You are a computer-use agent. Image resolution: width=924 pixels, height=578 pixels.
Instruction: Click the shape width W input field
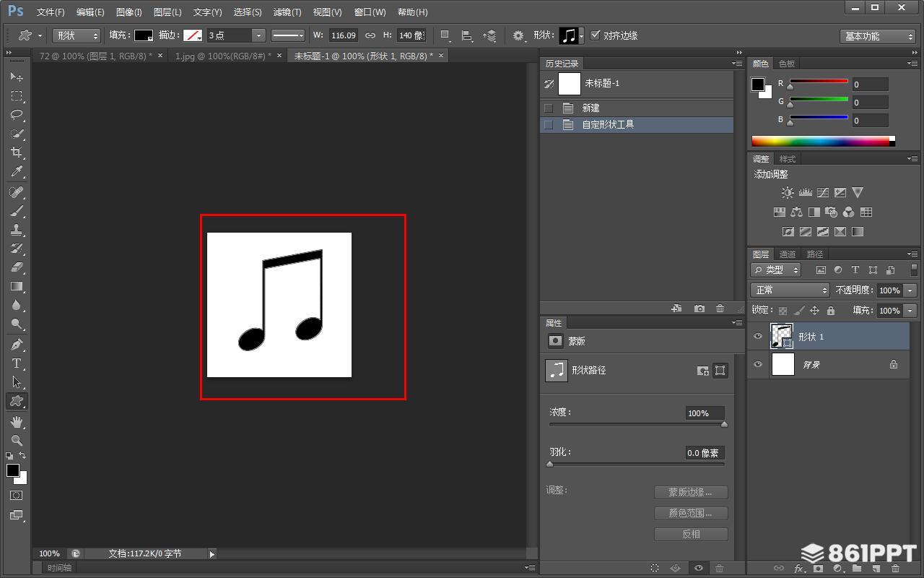click(x=344, y=35)
